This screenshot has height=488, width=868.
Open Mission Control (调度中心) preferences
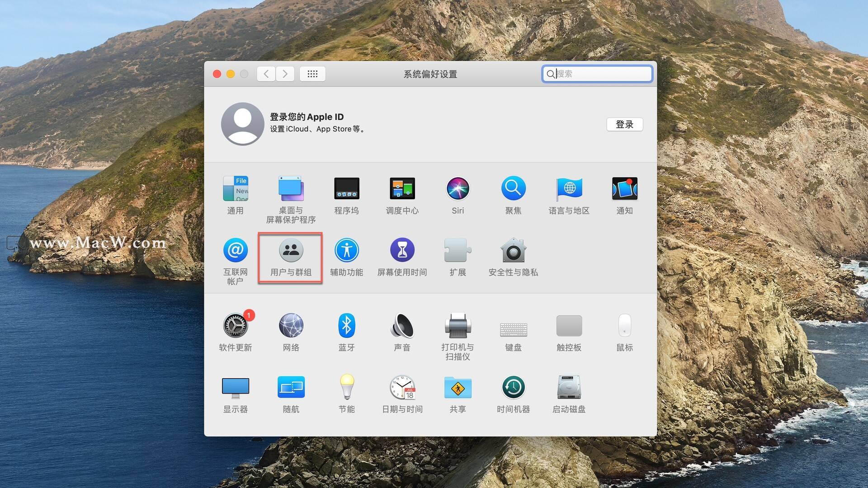click(402, 189)
